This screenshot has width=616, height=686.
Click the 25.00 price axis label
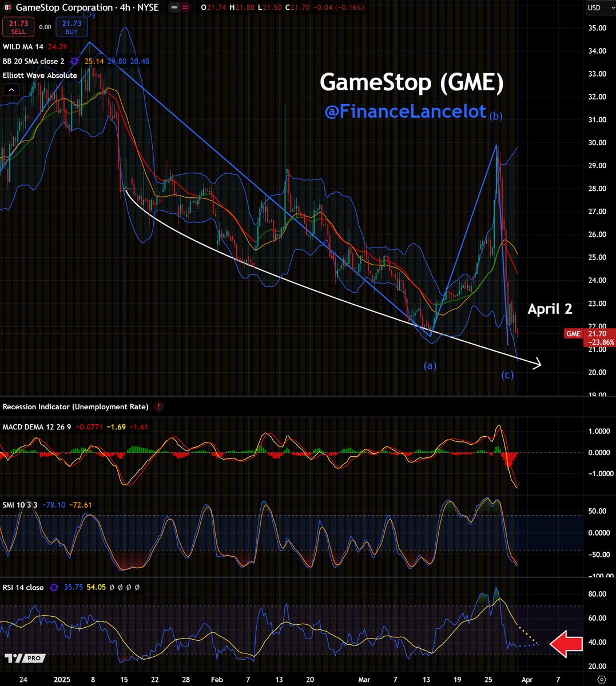tap(597, 257)
